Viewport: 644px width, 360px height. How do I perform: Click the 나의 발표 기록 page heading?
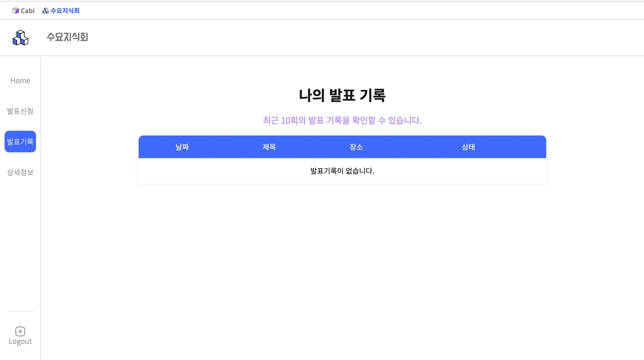342,95
